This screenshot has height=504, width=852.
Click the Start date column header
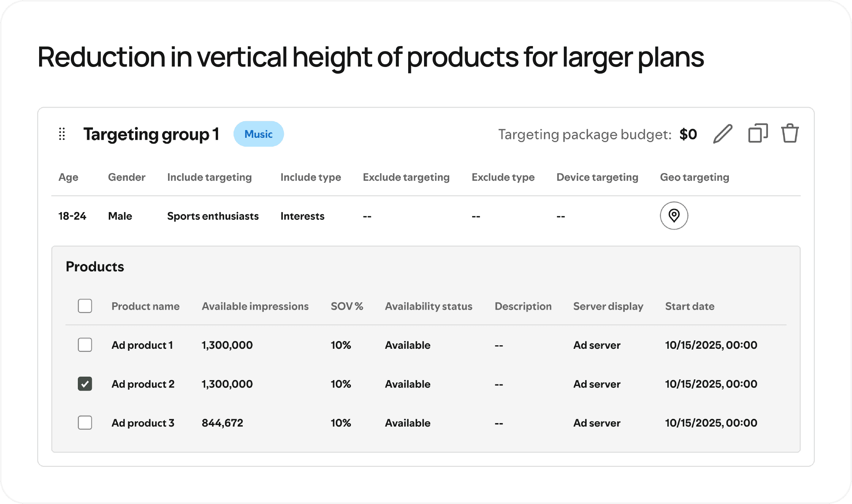coord(689,306)
